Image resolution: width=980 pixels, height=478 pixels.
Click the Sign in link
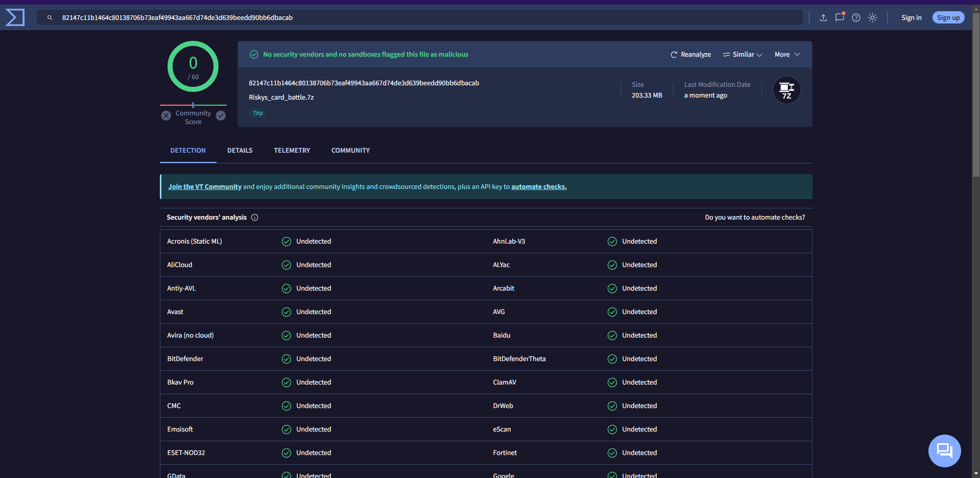pyautogui.click(x=912, y=18)
